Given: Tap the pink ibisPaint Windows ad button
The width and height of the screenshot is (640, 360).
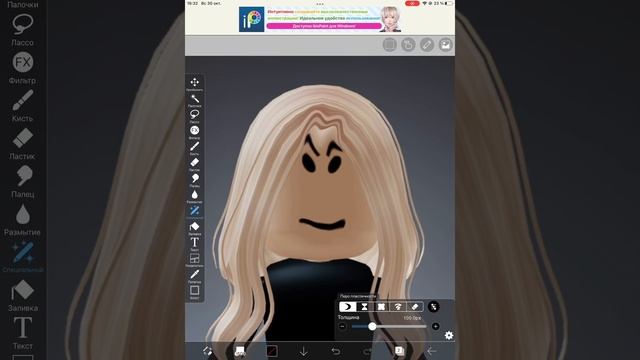Looking at the screenshot, I should 324,26.
